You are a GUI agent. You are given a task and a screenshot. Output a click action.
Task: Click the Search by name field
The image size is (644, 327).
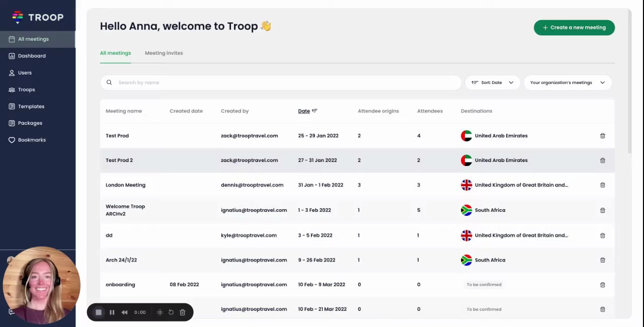coord(281,83)
